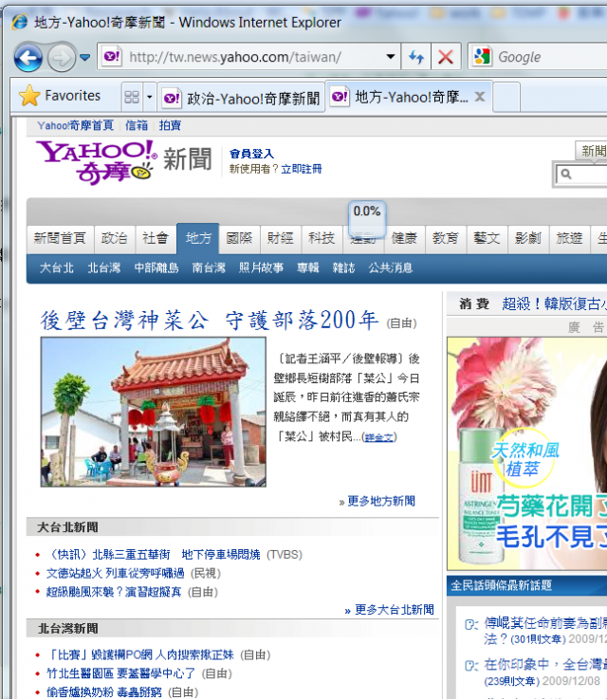The width and height of the screenshot is (607, 700).
Task: Click the Refresh arrows icon
Action: (416, 57)
